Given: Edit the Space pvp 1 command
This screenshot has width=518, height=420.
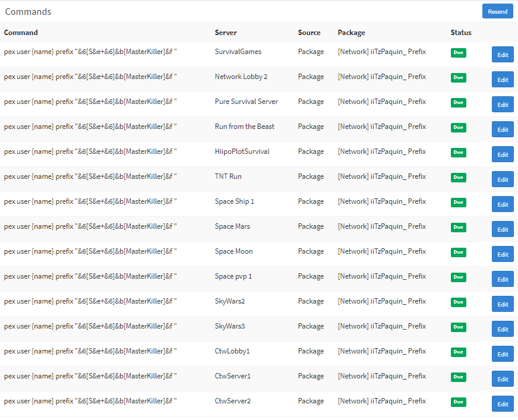Looking at the screenshot, I should [503, 279].
